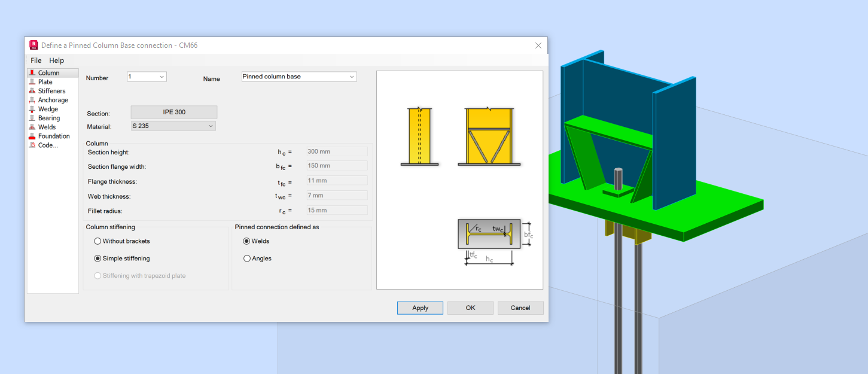This screenshot has height=374, width=868.
Task: Open the File menu
Action: click(35, 60)
